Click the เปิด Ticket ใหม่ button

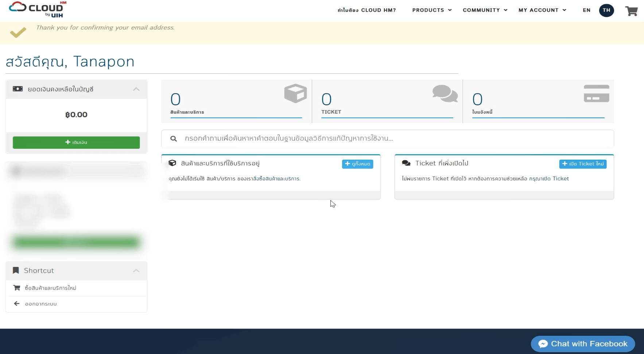click(x=583, y=164)
